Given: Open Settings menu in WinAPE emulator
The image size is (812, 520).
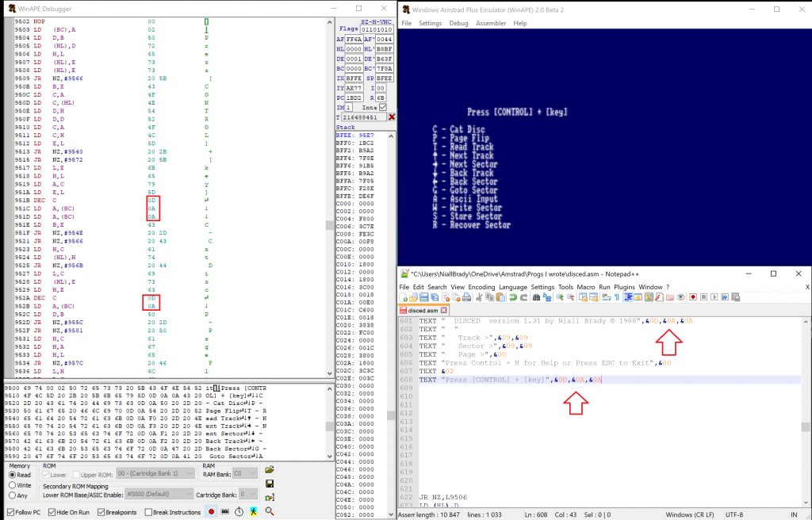Looking at the screenshot, I should tap(430, 23).
